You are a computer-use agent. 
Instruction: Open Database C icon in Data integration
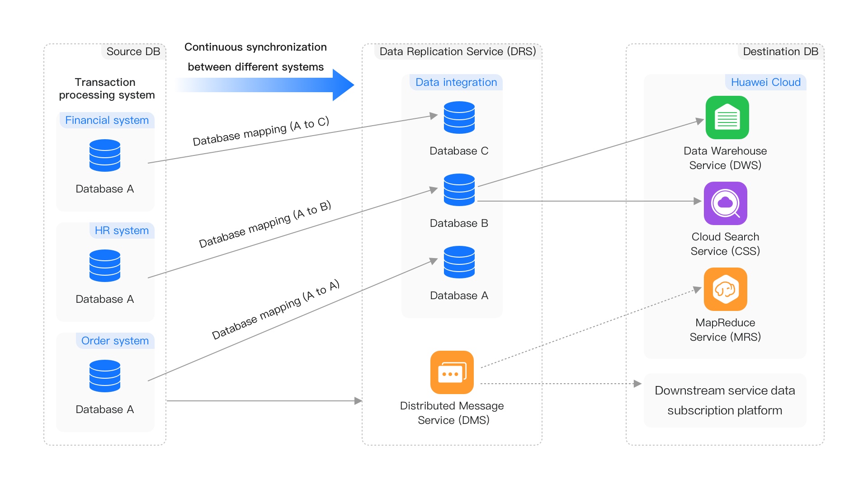tap(459, 118)
